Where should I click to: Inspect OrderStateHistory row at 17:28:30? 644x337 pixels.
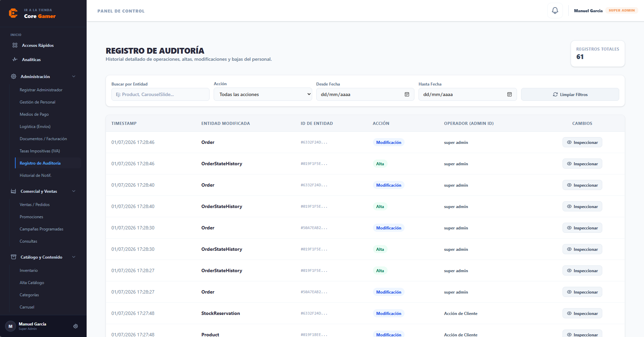582,249
